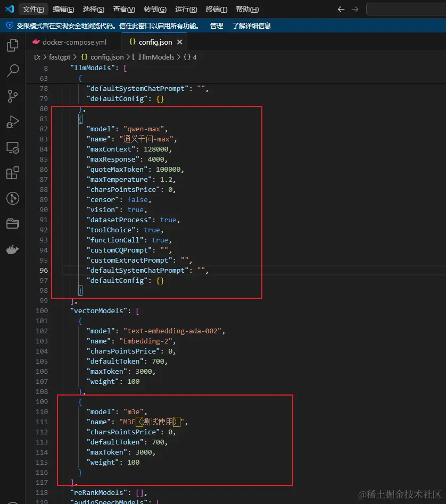
Task: Go forward with the right arrow
Action: pos(355,10)
